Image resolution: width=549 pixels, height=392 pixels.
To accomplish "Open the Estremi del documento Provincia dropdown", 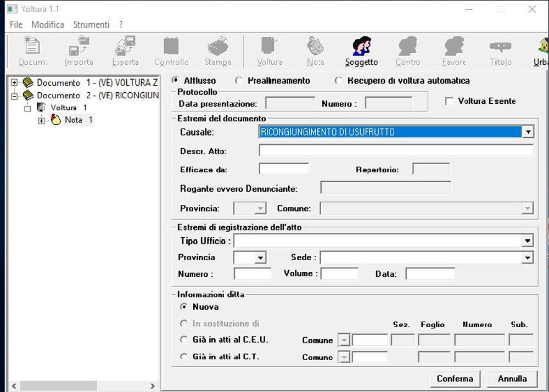I will pyautogui.click(x=260, y=208).
